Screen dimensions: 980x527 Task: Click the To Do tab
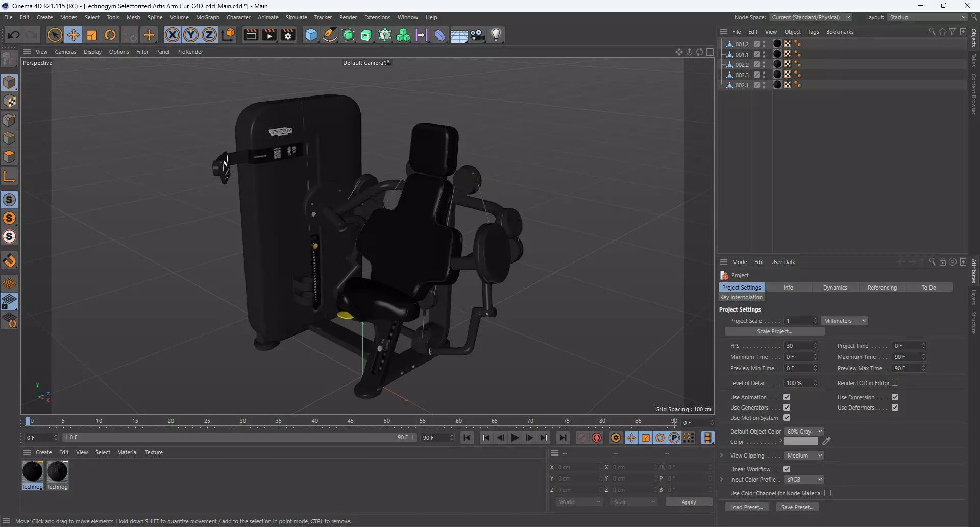point(928,288)
